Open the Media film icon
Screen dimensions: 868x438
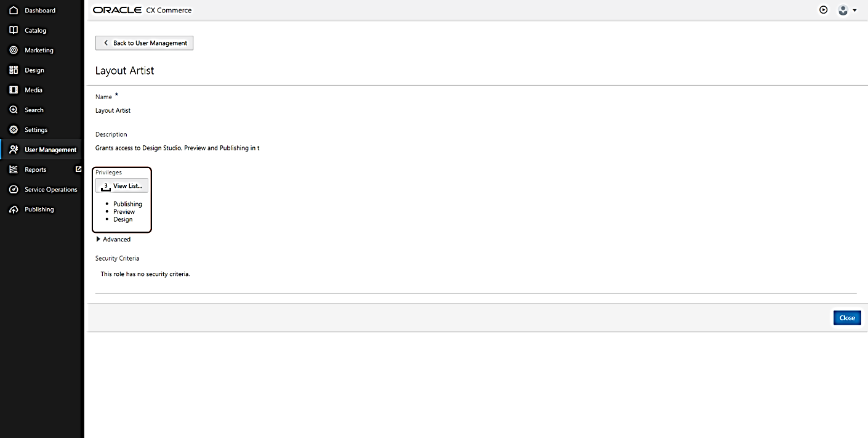[x=14, y=90]
